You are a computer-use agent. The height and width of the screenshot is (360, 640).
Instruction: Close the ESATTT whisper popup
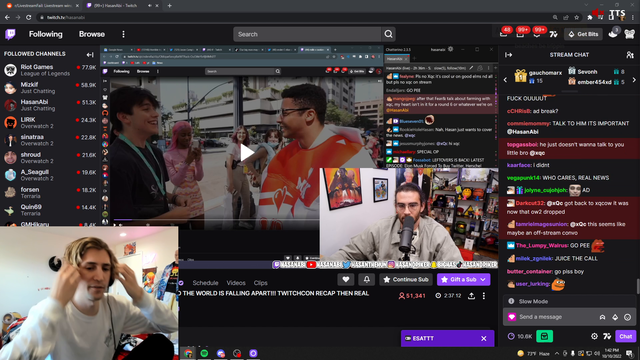[x=484, y=338]
